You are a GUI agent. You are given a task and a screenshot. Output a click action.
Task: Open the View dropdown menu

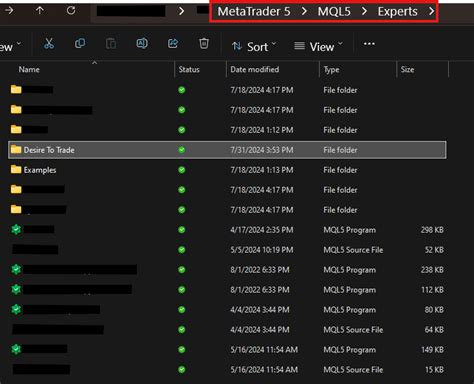319,47
